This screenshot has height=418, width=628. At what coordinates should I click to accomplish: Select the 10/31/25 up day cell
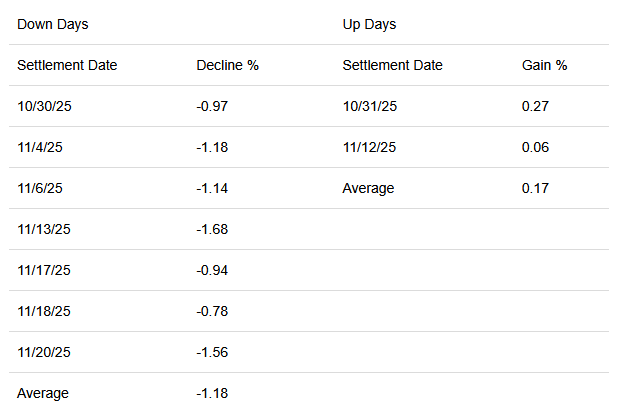(368, 106)
